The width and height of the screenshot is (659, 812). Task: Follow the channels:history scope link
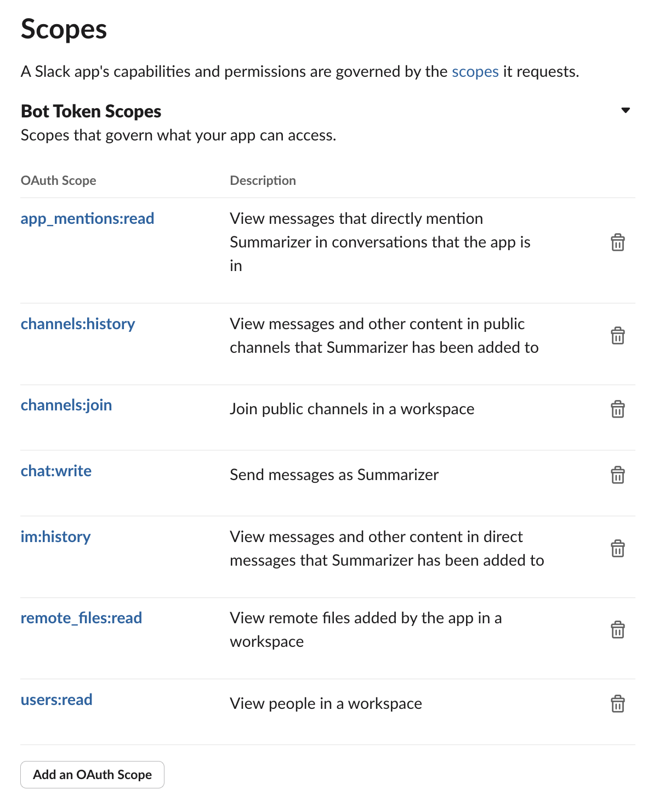[78, 324]
